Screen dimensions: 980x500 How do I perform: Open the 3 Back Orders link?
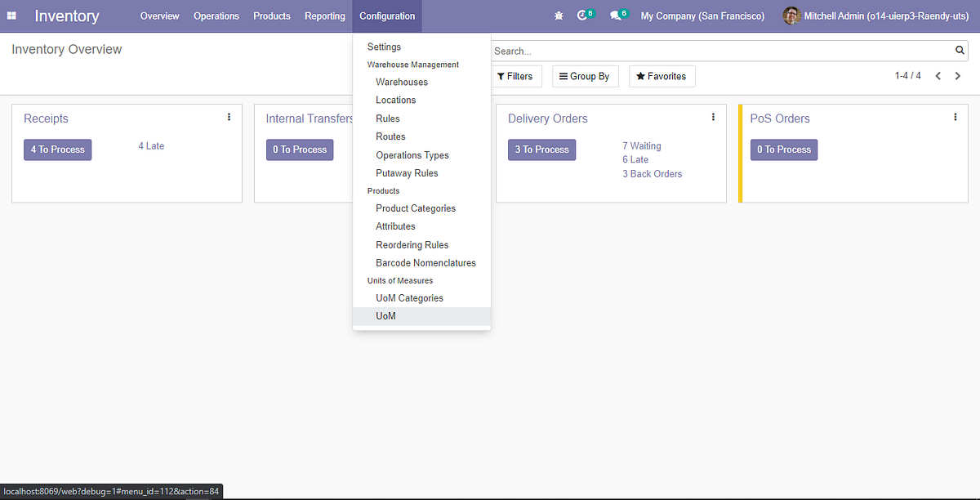coord(652,173)
